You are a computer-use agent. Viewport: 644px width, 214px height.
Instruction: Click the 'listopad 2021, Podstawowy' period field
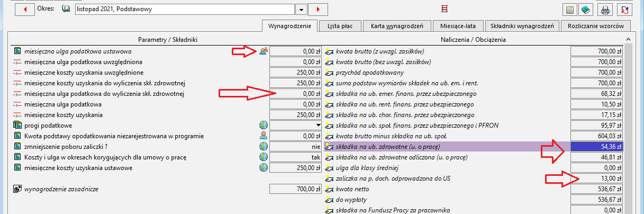[184, 10]
